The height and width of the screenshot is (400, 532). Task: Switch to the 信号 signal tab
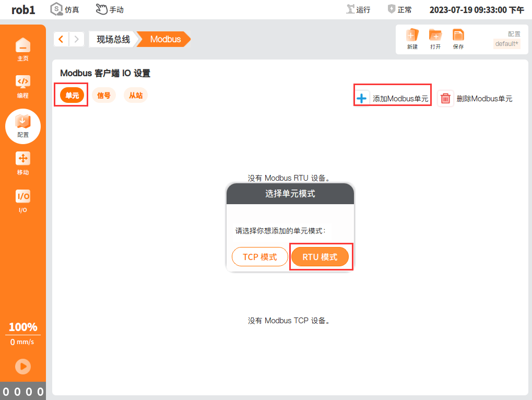coord(104,96)
